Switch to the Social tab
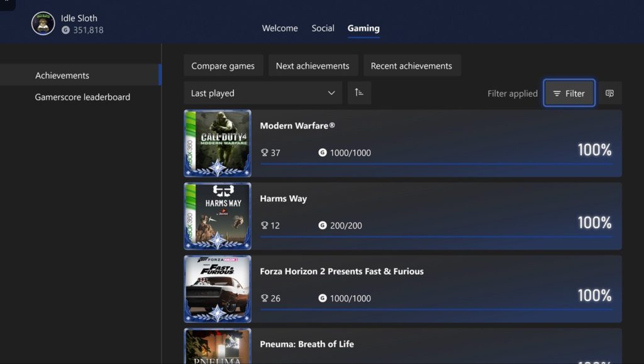The image size is (644, 364). [x=323, y=28]
